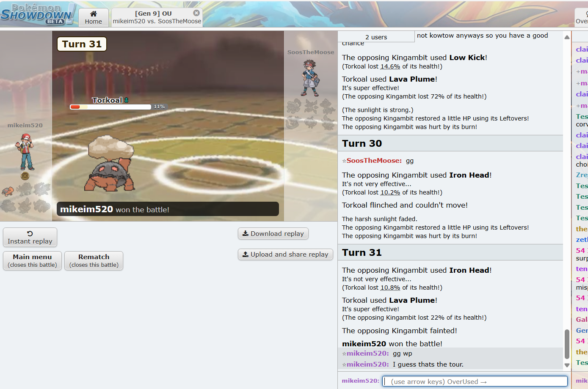This screenshot has height=389, width=588.
Task: Click the Torkoal name label above HP bar
Action: pos(107,100)
